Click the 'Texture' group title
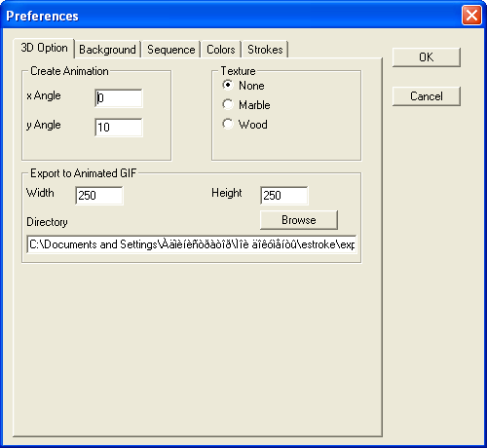487x448 pixels. [x=238, y=71]
